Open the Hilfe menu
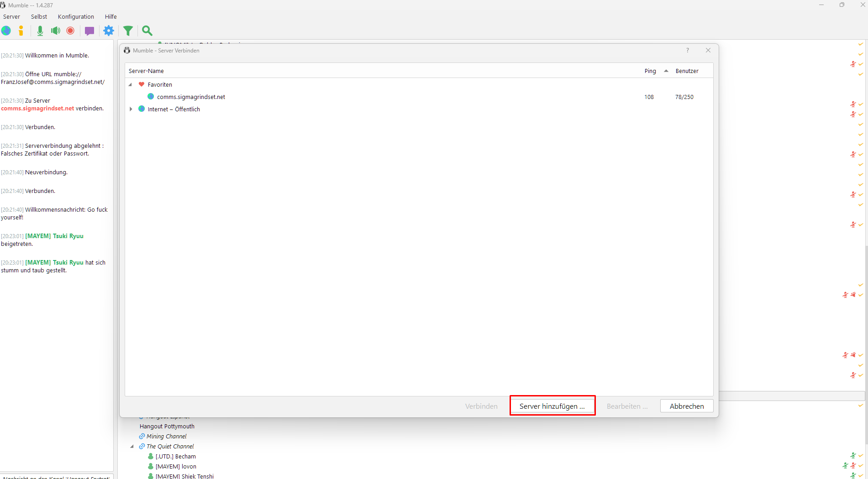Viewport: 868px width, 479px height. click(110, 16)
